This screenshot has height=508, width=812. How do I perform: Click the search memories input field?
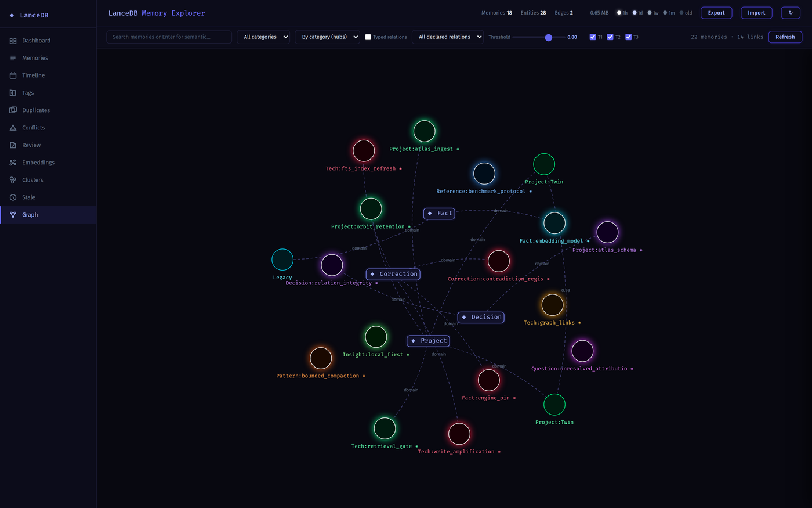point(169,37)
